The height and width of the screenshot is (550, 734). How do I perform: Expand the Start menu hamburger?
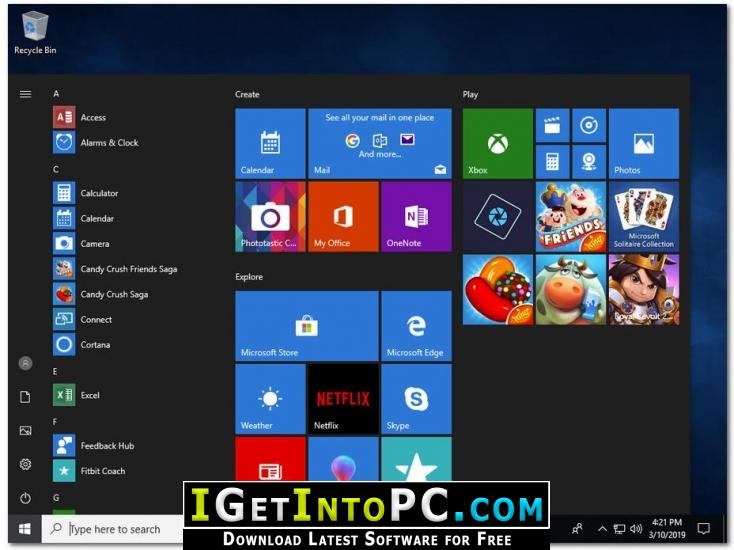click(x=25, y=95)
